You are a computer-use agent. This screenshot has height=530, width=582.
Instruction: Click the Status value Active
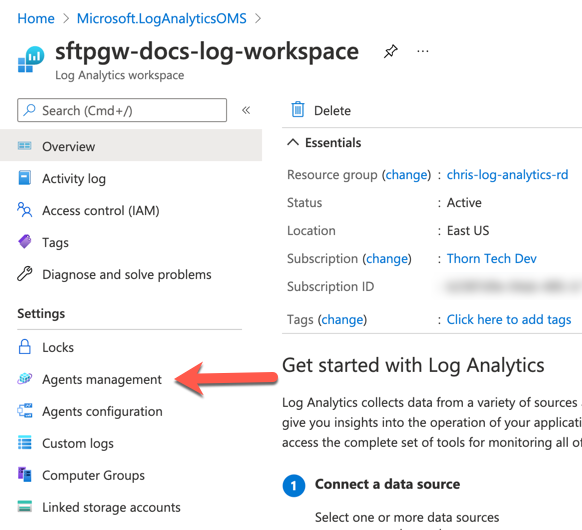tap(464, 203)
